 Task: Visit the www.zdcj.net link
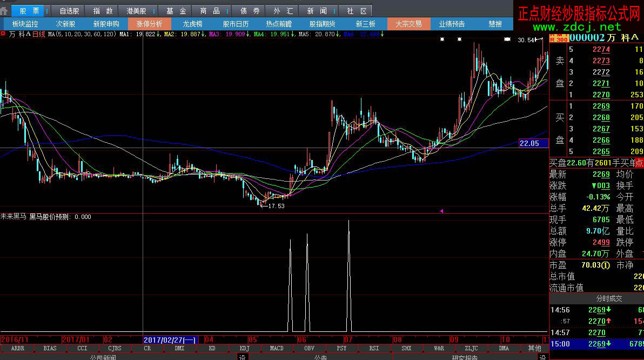(578, 26)
